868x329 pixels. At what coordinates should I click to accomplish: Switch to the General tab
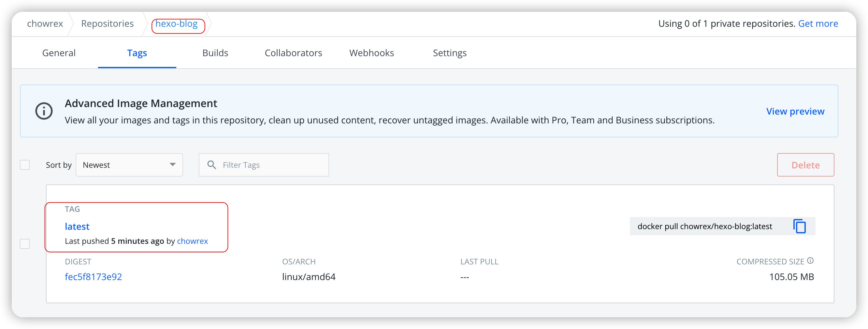[59, 53]
